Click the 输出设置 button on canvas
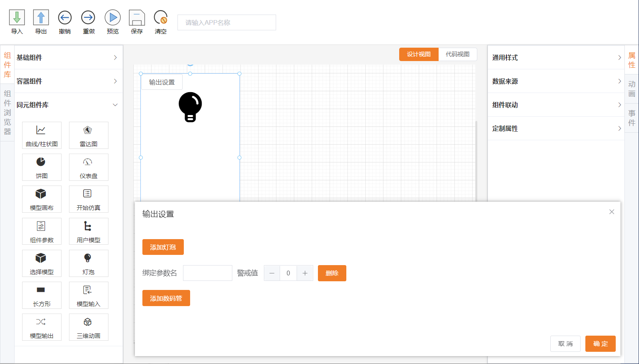This screenshot has height=364, width=639. 162,82
